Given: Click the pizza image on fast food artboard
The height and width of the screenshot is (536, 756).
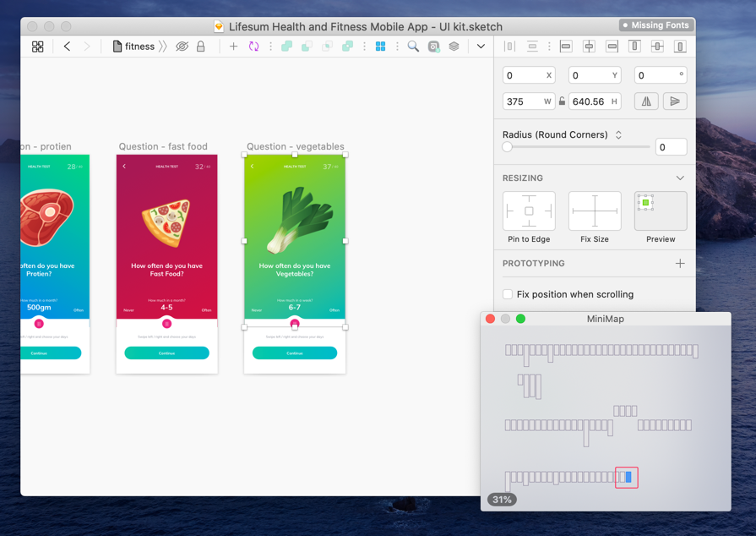Looking at the screenshot, I should pos(166,223).
